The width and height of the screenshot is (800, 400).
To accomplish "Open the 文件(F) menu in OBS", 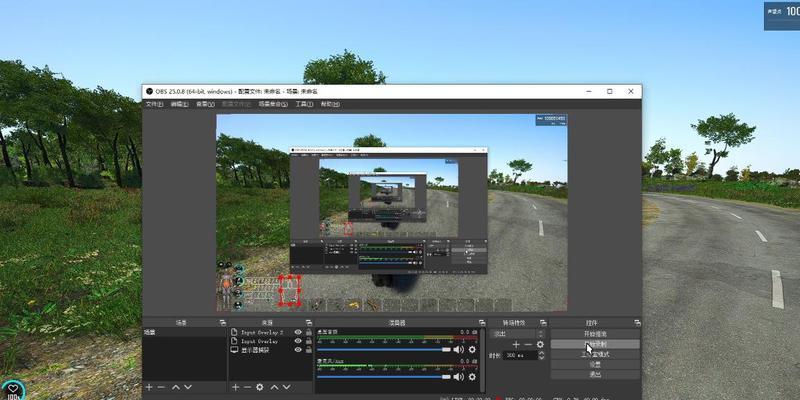I will point(154,104).
